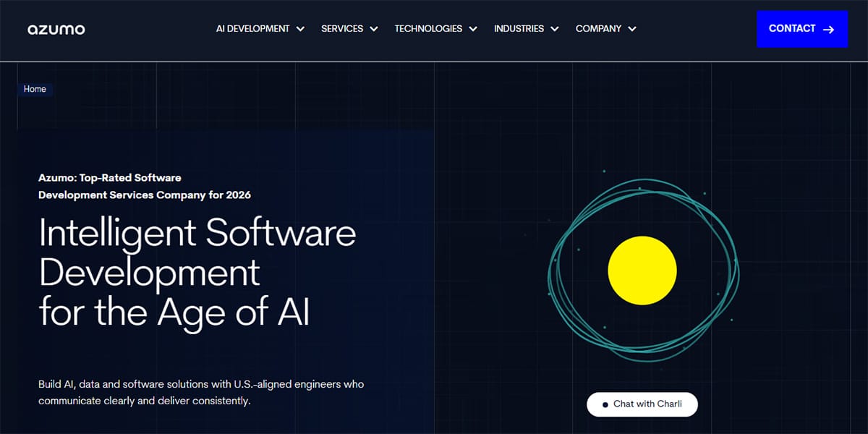
Task: Click the yellow circle graphic
Action: pyautogui.click(x=642, y=270)
